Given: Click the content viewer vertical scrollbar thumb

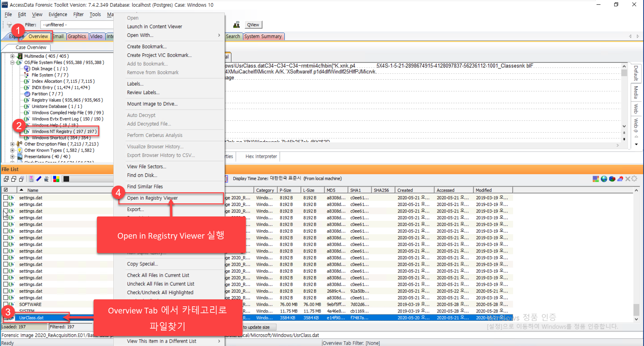Looking at the screenshot, I should coord(624,72).
